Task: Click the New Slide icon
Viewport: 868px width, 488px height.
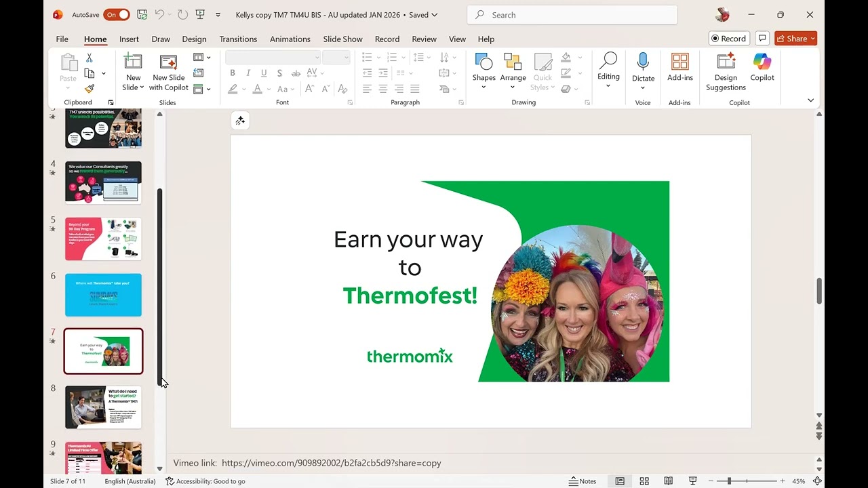Action: coord(133,62)
